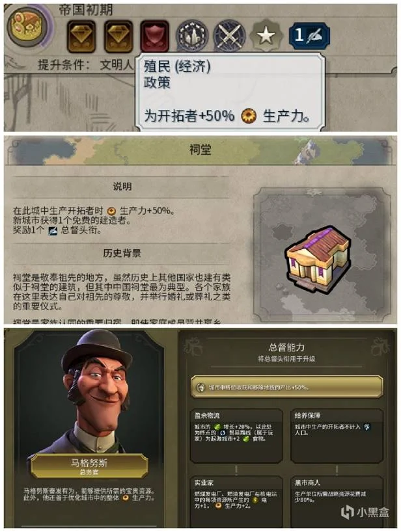Image resolution: width=401 pixels, height=532 pixels.
Task: Click governor 马格努斯 portrait
Action: (90, 392)
